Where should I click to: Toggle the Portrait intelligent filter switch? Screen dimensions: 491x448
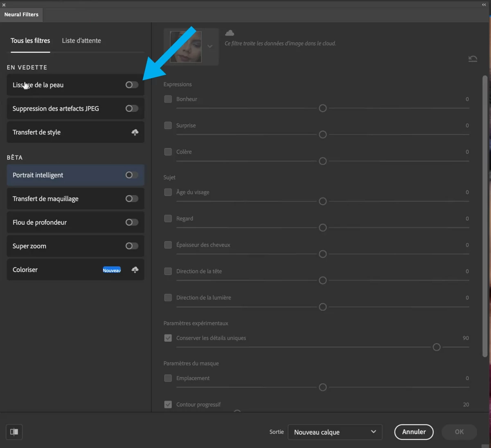132,175
